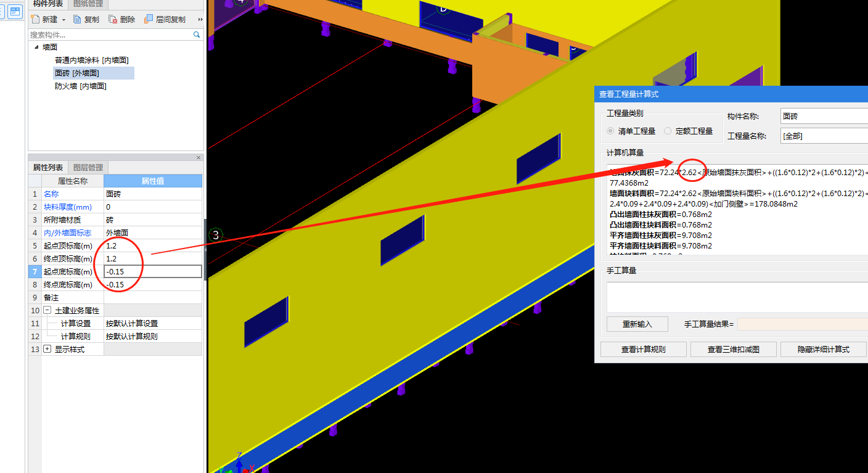Select 普通内墙涂料 [内墙面] item

91,60
